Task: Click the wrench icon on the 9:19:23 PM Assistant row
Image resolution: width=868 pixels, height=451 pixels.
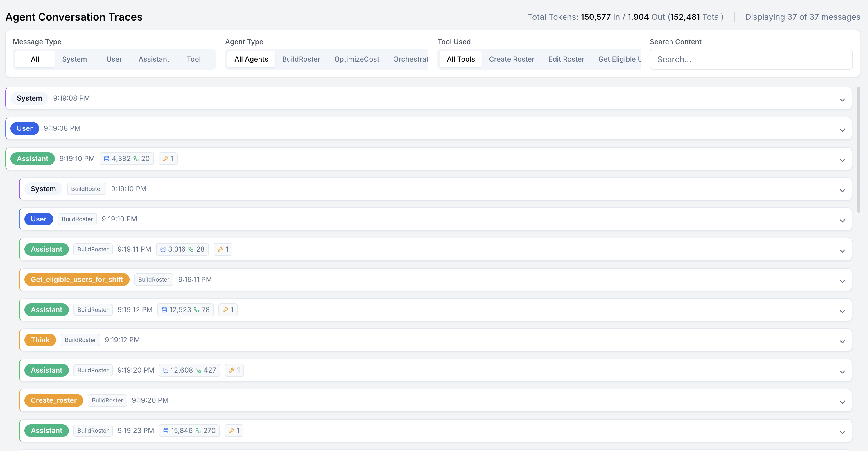Action: click(232, 430)
